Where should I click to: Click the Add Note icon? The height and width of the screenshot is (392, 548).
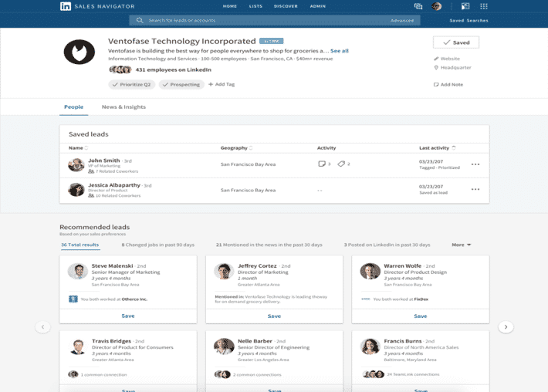[x=436, y=85]
